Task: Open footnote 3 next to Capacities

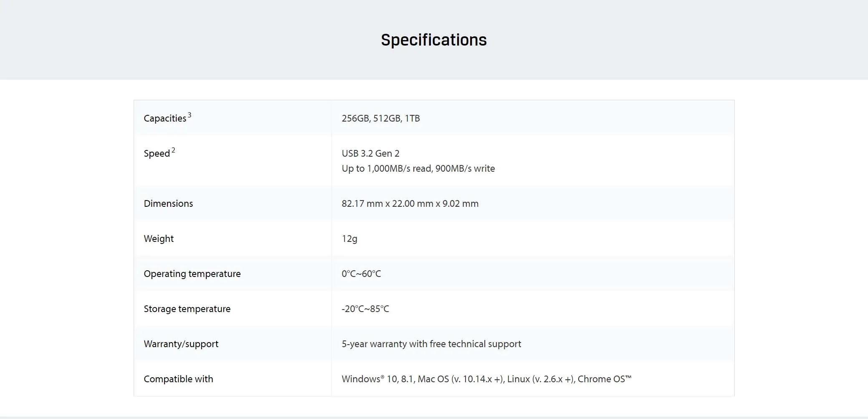Action: (190, 115)
